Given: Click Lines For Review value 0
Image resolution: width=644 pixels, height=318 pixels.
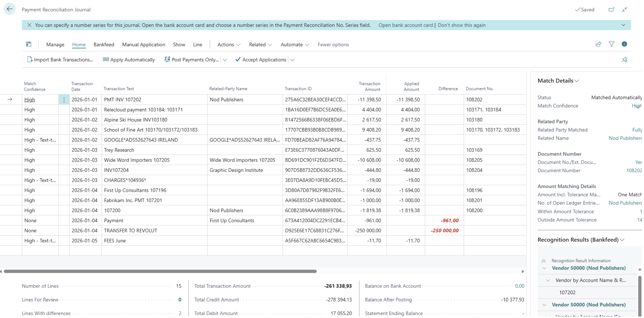Looking at the screenshot, I should [x=180, y=299].
